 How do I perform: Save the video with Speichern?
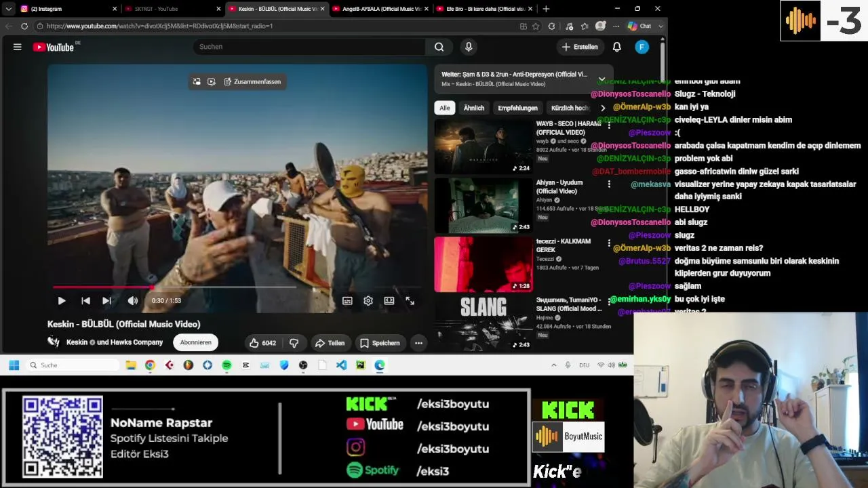click(x=380, y=343)
